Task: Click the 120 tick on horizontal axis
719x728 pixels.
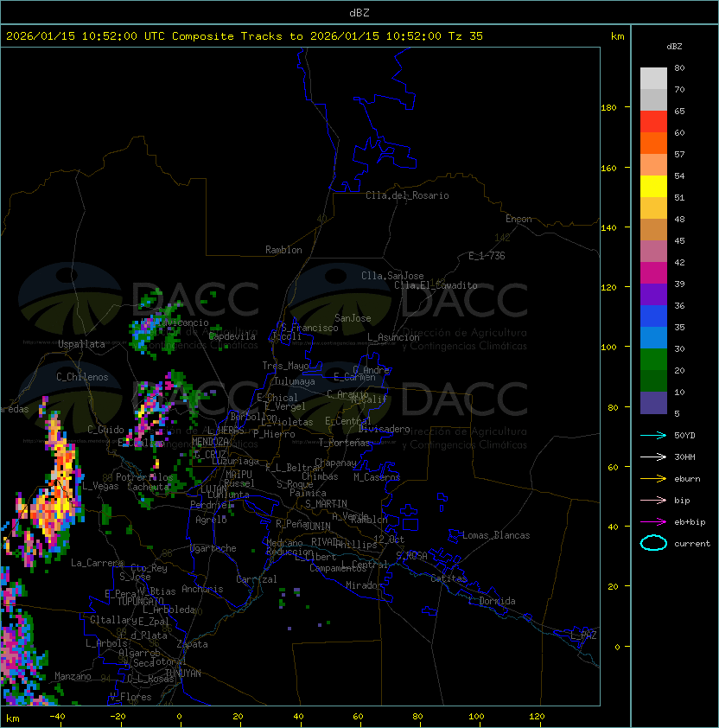Action: coord(536,717)
